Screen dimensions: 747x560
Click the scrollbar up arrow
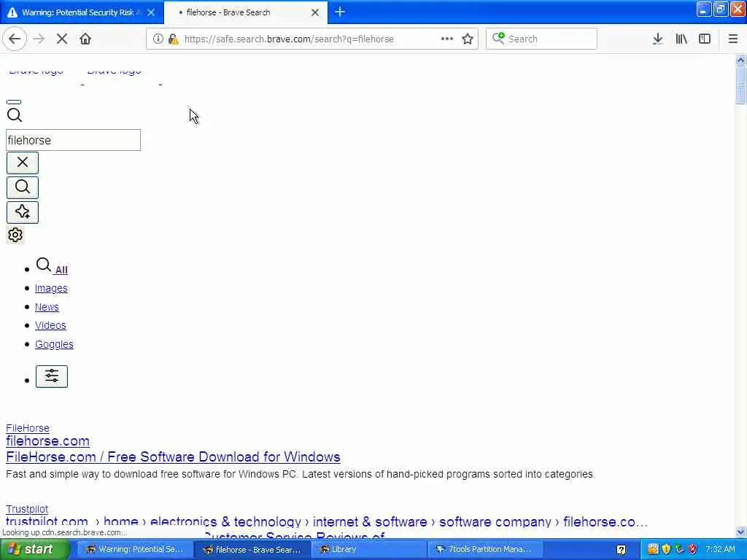(x=740, y=60)
